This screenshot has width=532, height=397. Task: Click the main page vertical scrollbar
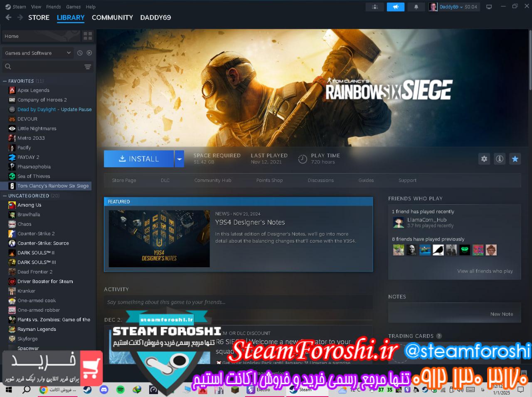coord(530,60)
